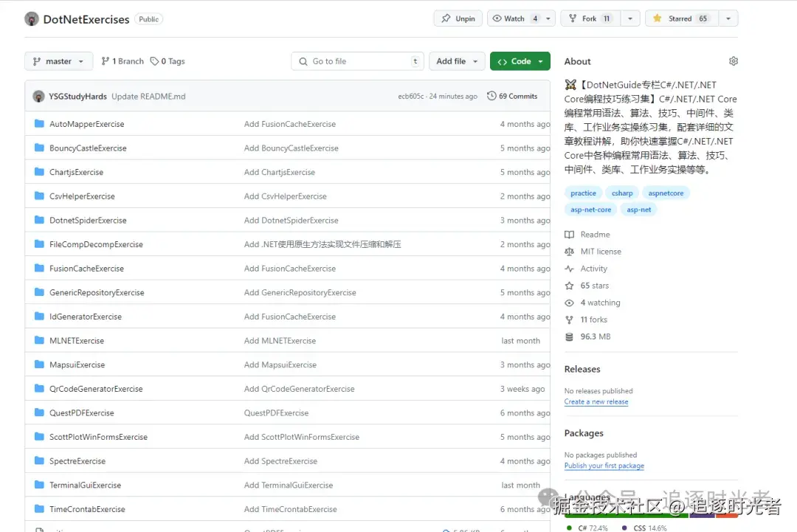The height and width of the screenshot is (532, 797).
Task: Open the Update README.md commit message
Action: (x=148, y=96)
